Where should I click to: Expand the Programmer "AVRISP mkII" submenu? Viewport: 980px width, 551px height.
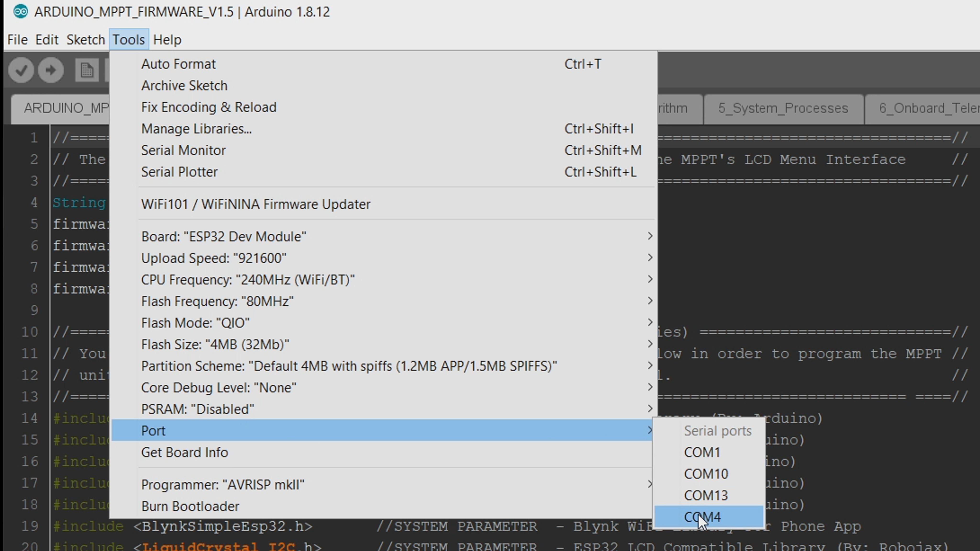223,485
